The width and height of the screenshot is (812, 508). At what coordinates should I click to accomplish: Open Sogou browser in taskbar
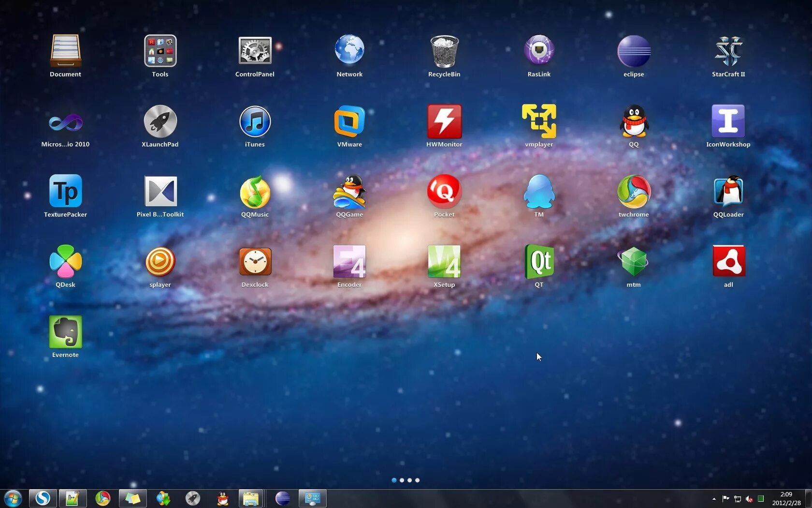pyautogui.click(x=43, y=498)
